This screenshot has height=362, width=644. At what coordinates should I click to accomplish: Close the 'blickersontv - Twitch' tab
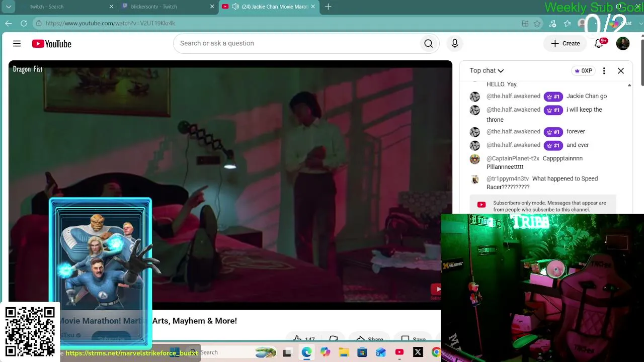212,7
